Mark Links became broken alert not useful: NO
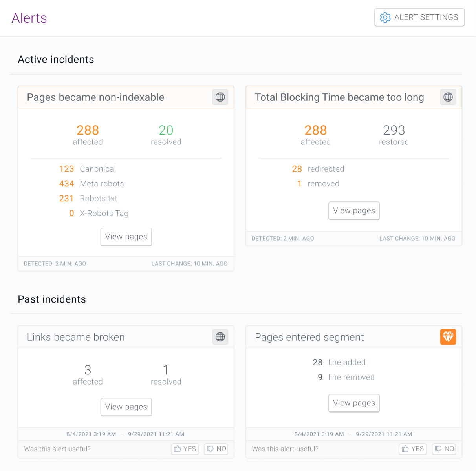The width and height of the screenshot is (476, 471). click(x=216, y=449)
